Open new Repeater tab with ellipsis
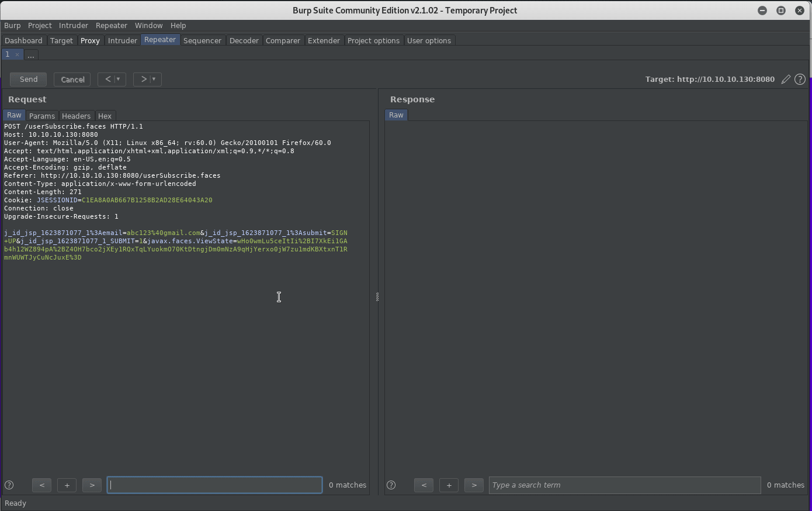This screenshot has width=812, height=511. (x=31, y=55)
